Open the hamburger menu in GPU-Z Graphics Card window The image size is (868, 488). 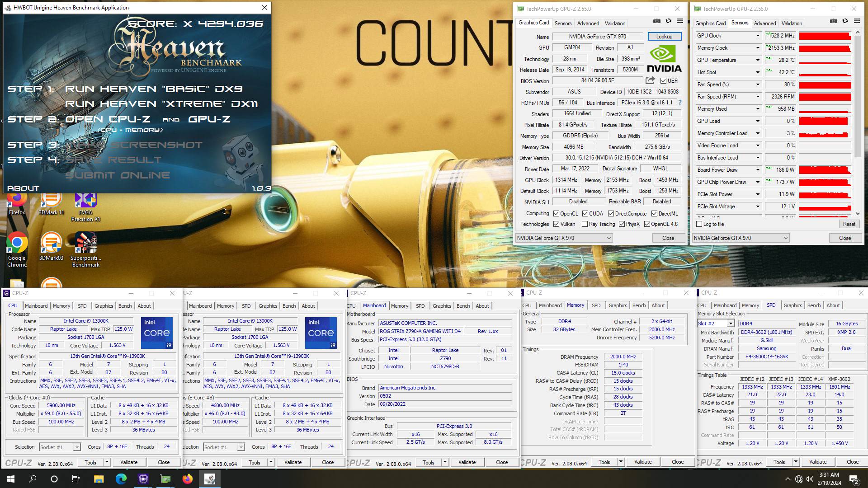point(680,21)
